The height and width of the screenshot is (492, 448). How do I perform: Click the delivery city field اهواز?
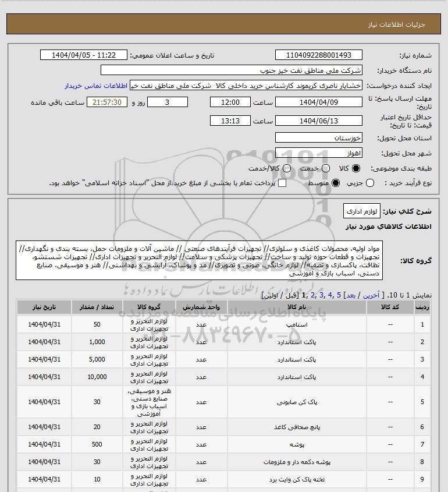click(318, 153)
